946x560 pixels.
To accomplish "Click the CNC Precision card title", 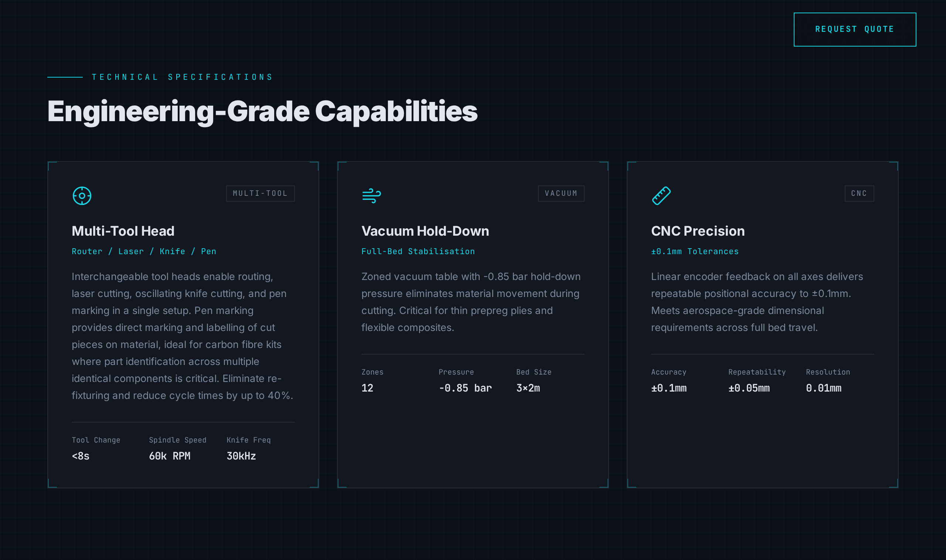I will pos(698,231).
